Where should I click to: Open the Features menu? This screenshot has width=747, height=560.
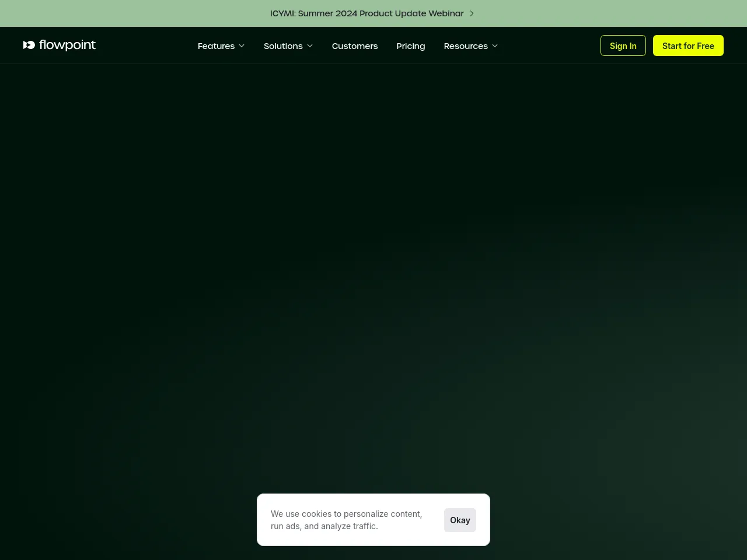[x=216, y=46]
